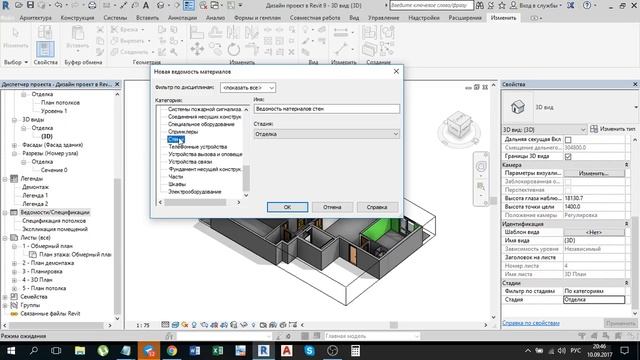Open Google Chrome from taskbar
Viewport: 640px width, 360px height.
(172, 351)
